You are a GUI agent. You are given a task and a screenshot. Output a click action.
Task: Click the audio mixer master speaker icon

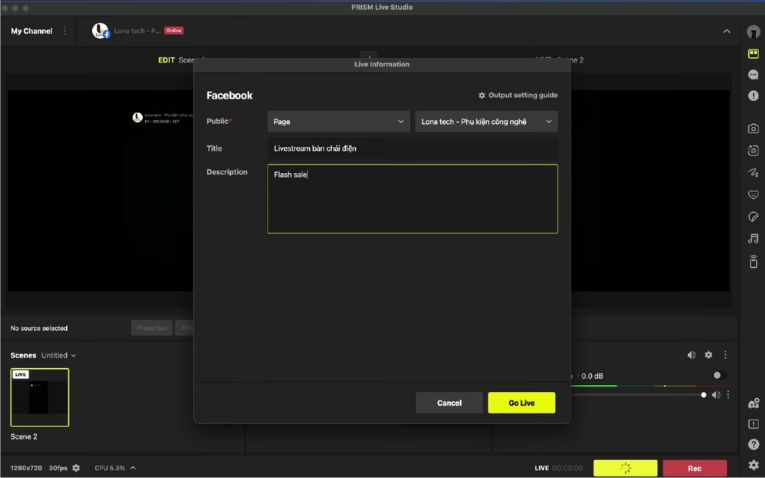pos(691,355)
